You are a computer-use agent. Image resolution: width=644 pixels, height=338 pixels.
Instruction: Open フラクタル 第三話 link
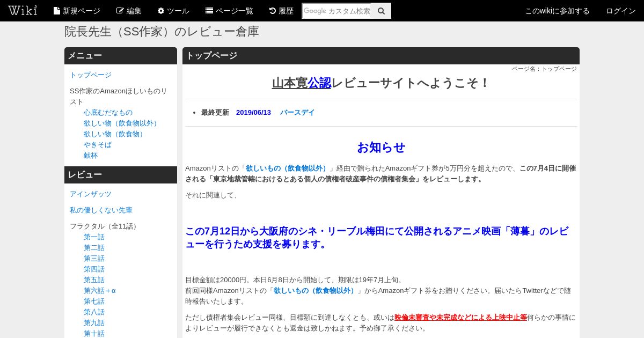[x=94, y=259]
